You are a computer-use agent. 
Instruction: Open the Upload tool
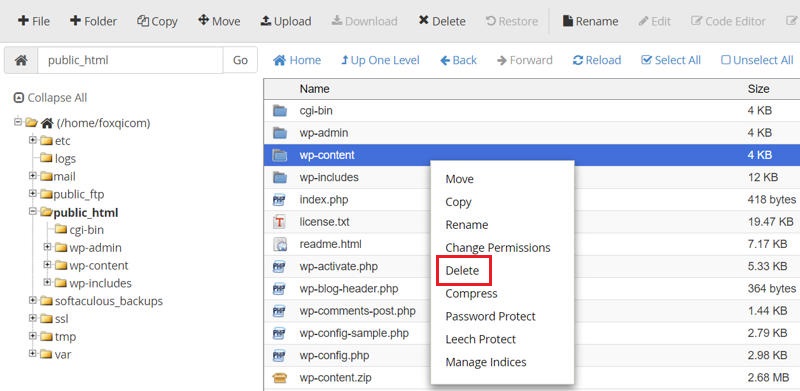(286, 21)
